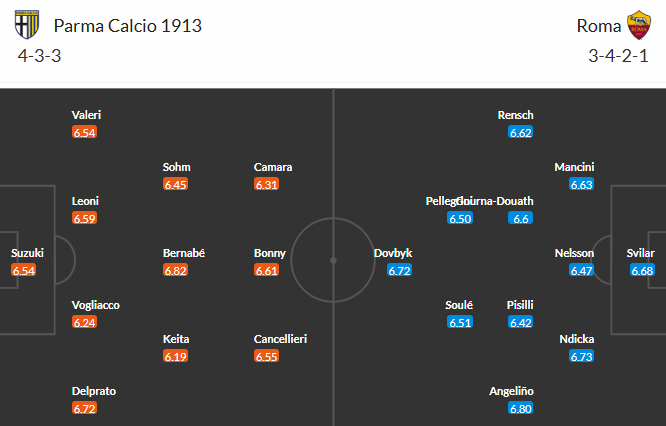Open Mancini's player profile
This screenshot has width=666, height=426.
tap(575, 167)
